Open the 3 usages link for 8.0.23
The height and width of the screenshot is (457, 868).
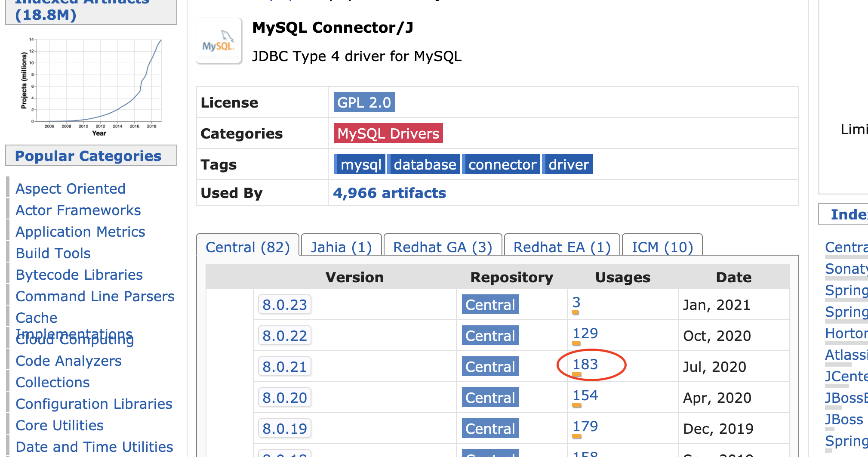(x=576, y=302)
